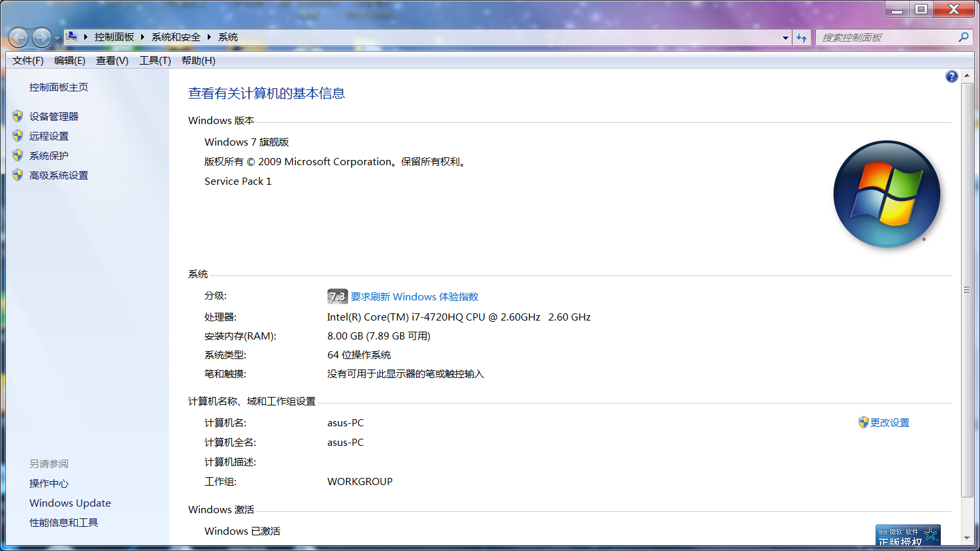Screen dimensions: 980x551
Task: Click the genuine Microsoft software badge
Action: coord(908,535)
